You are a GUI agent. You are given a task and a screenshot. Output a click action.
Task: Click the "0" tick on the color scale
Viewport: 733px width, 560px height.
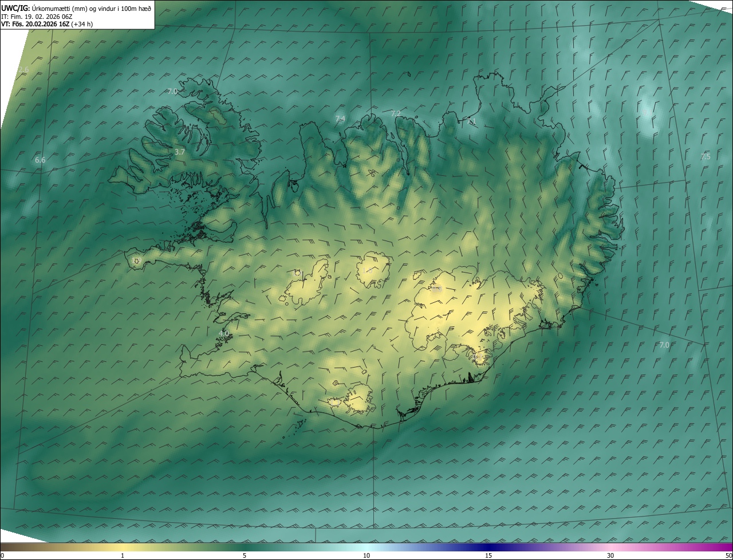coord(2,555)
